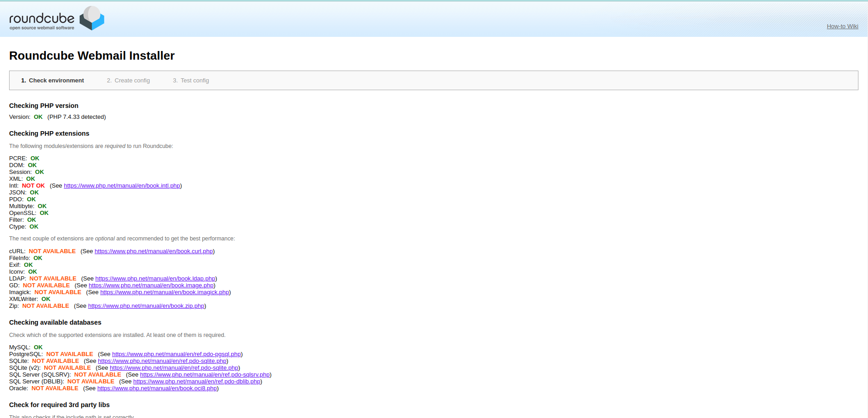Open the book.zip.php manual link
Image resolution: width=868 pixels, height=418 pixels.
(x=146, y=306)
